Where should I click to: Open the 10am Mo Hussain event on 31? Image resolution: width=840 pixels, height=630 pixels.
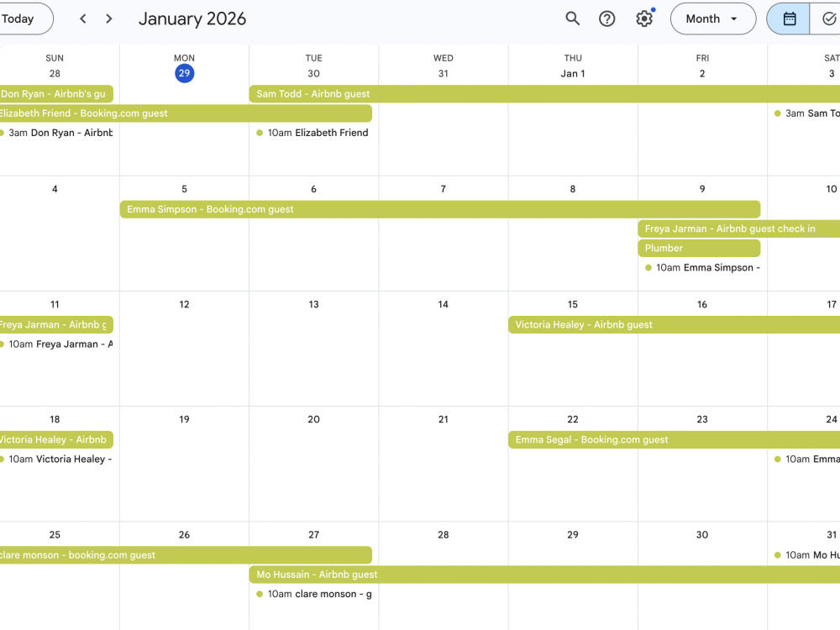point(806,555)
